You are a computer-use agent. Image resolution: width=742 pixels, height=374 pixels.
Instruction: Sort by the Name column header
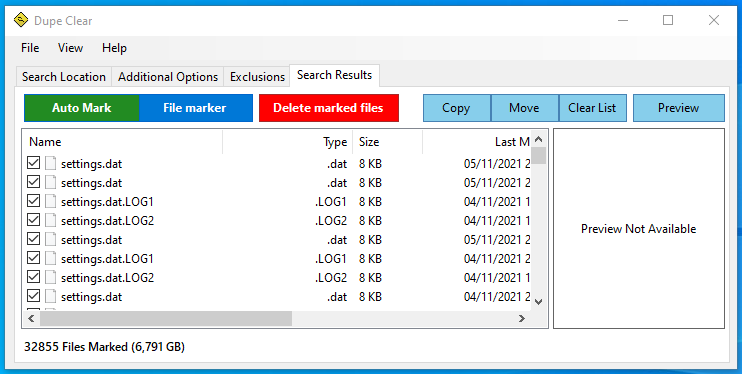click(122, 142)
